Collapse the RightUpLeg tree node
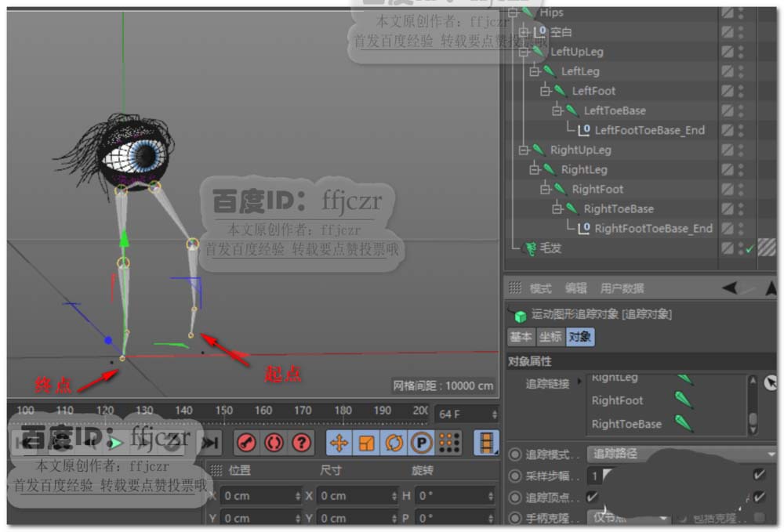The image size is (784, 532). [x=524, y=150]
